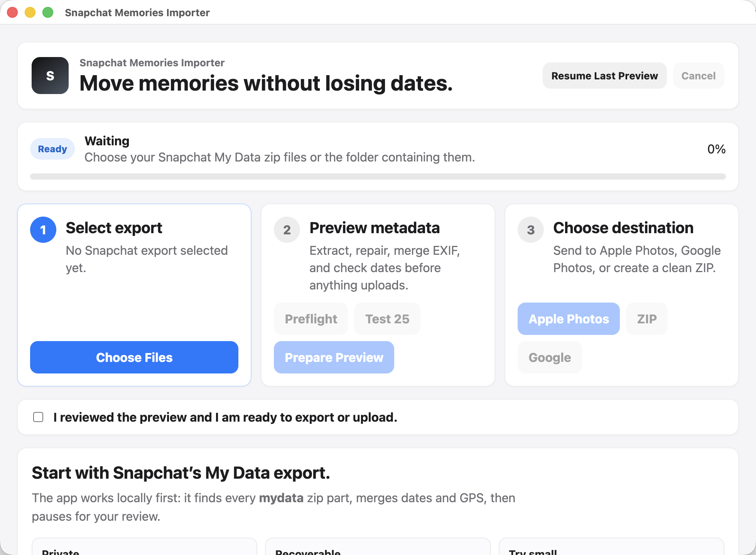
Task: Select Google as destination
Action: 550,357
